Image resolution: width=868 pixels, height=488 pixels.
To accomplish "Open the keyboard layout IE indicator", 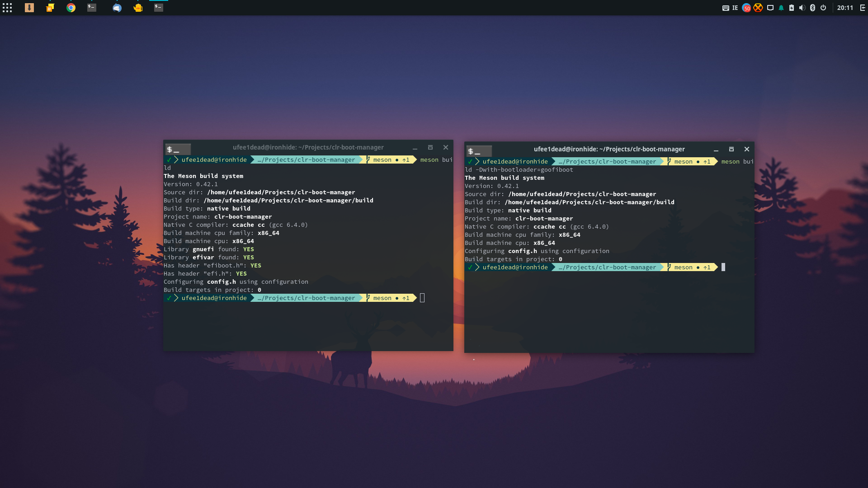I will tap(730, 8).
